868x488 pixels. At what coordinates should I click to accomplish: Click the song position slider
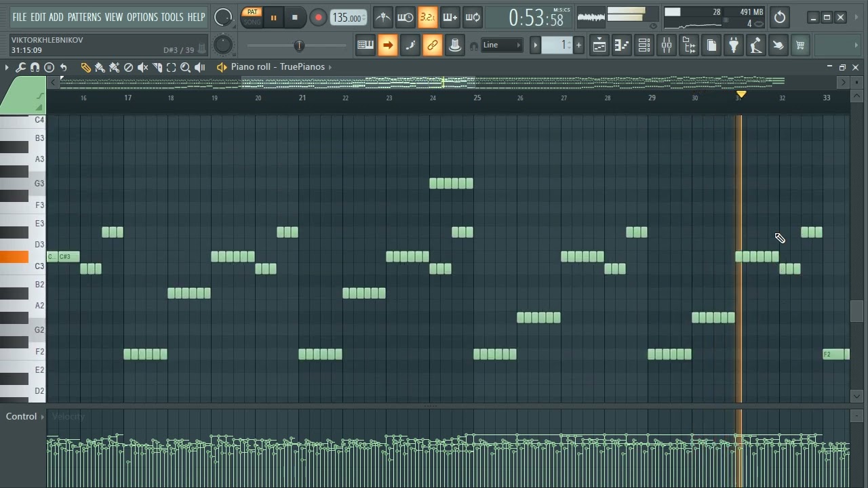coord(298,45)
